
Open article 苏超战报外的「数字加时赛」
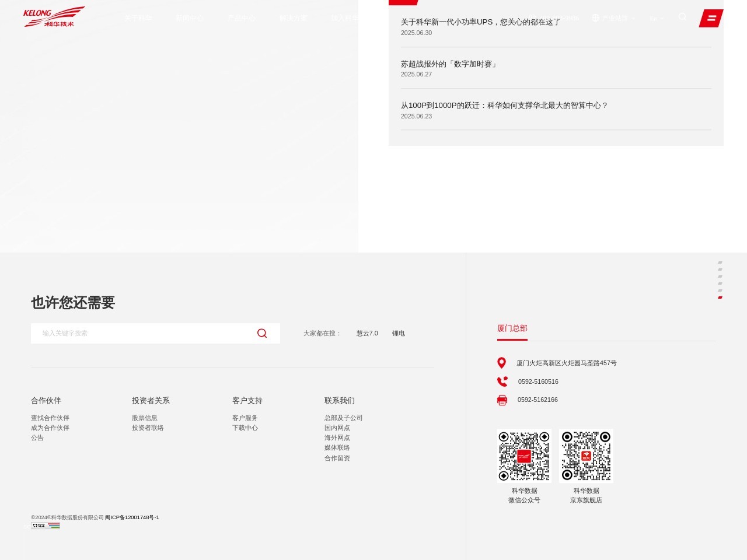pyautogui.click(x=449, y=64)
